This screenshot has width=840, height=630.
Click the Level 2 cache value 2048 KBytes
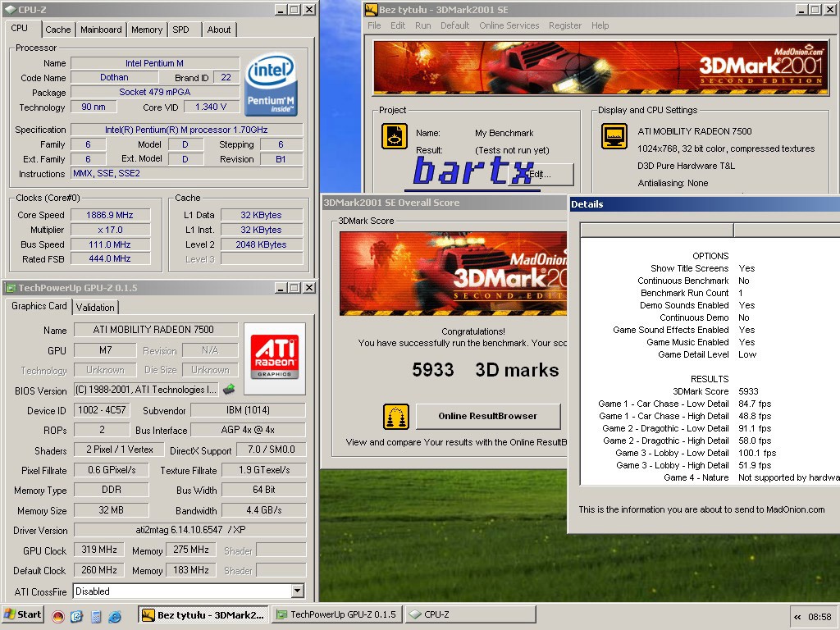tap(262, 244)
